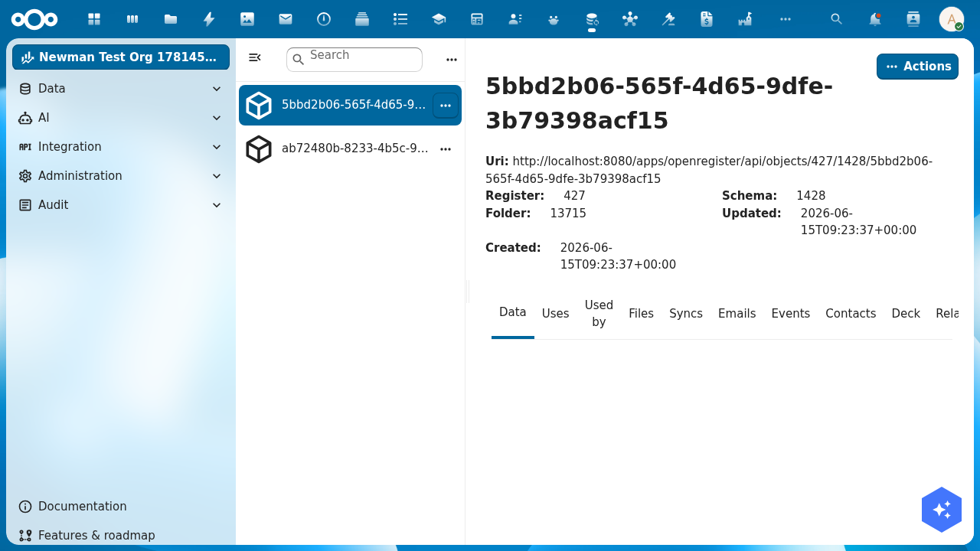Screen dimensions: 980x551
Task: Open the gavel app icon
Action: pos(668,19)
